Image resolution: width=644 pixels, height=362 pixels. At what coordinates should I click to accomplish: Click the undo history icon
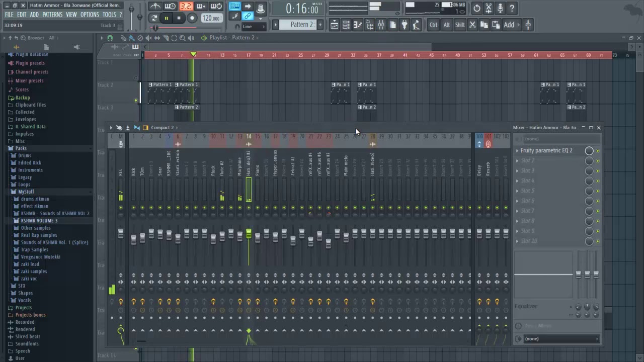point(476,8)
